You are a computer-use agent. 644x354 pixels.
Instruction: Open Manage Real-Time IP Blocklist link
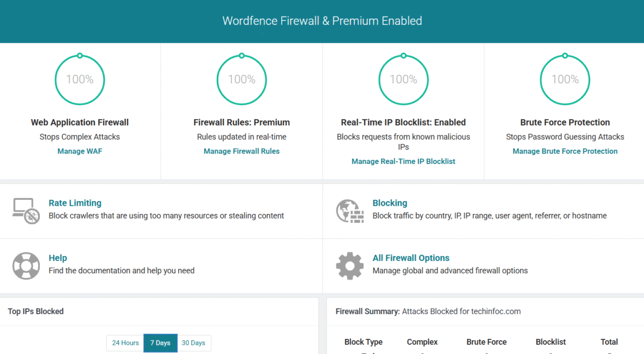click(x=403, y=161)
